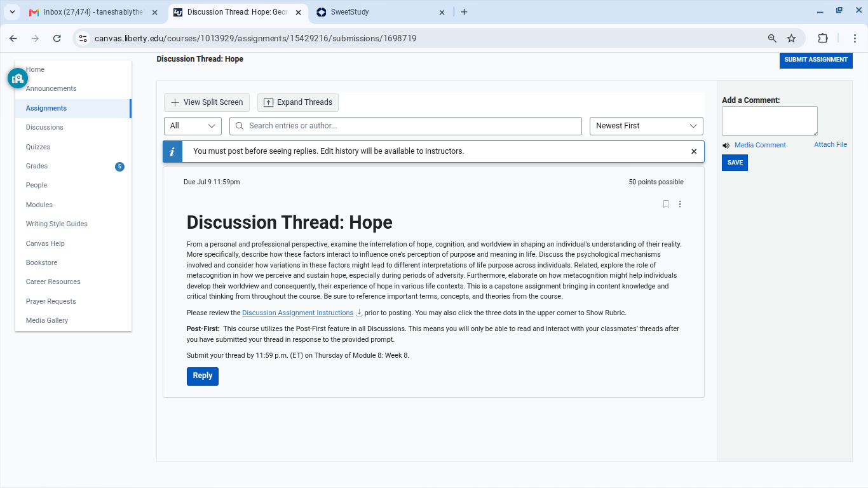Click the Attach File link
868x488 pixels.
pos(831,144)
